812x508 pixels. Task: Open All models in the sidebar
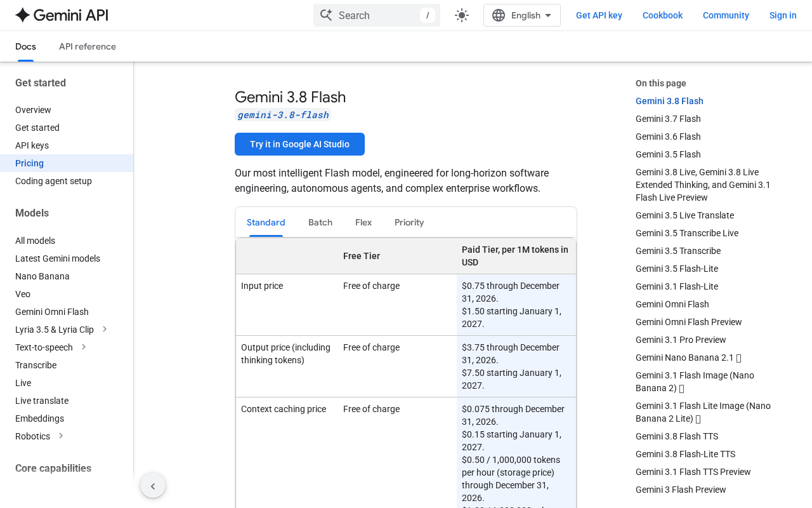tap(35, 241)
